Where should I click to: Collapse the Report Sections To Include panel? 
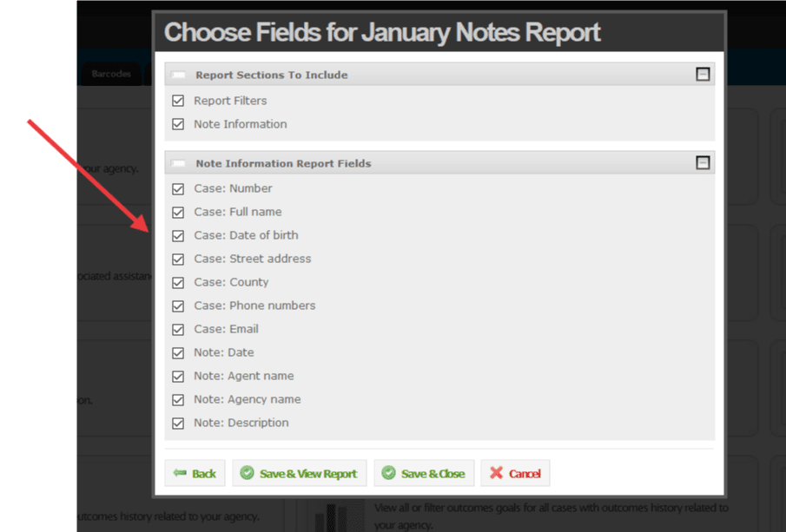pyautogui.click(x=703, y=75)
